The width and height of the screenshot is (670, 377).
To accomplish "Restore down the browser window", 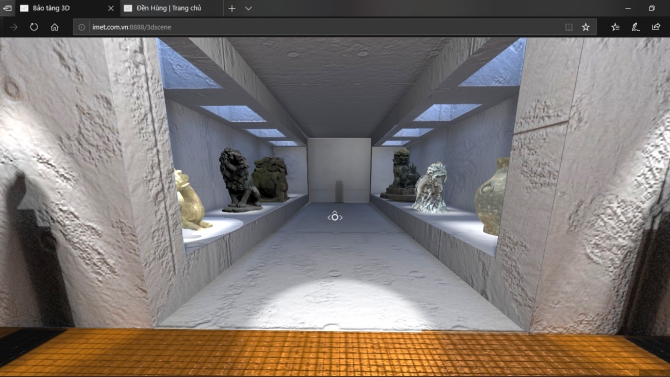I will tap(652, 8).
